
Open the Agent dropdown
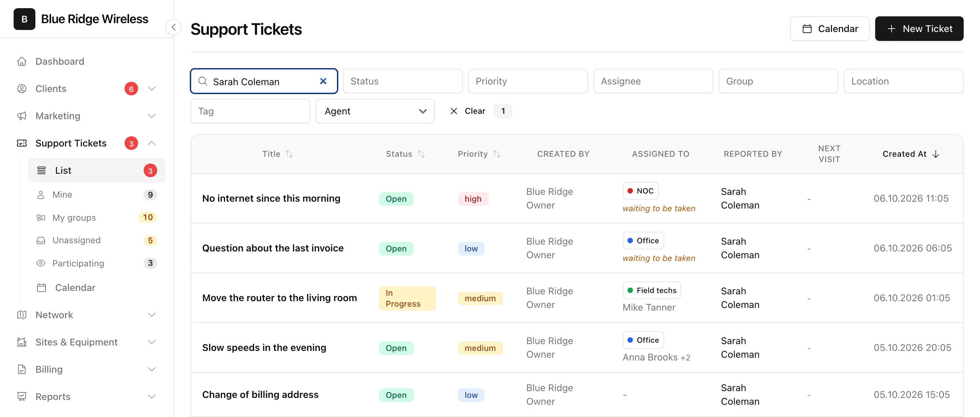click(x=375, y=111)
